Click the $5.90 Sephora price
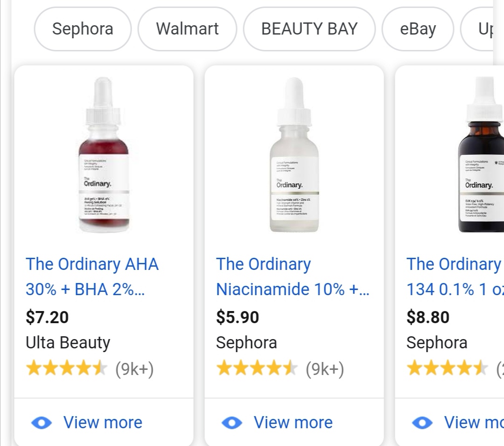This screenshot has width=504, height=446. (x=238, y=317)
